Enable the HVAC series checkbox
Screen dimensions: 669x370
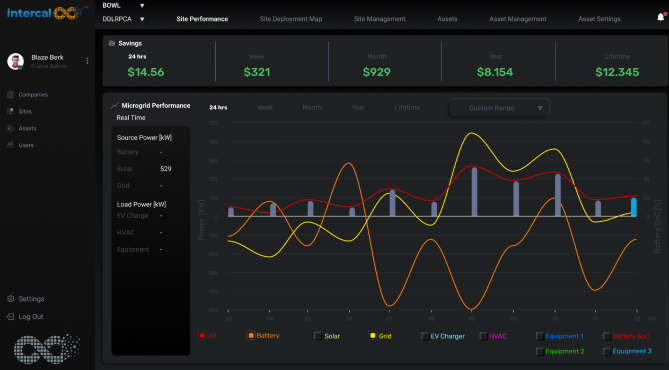483,336
